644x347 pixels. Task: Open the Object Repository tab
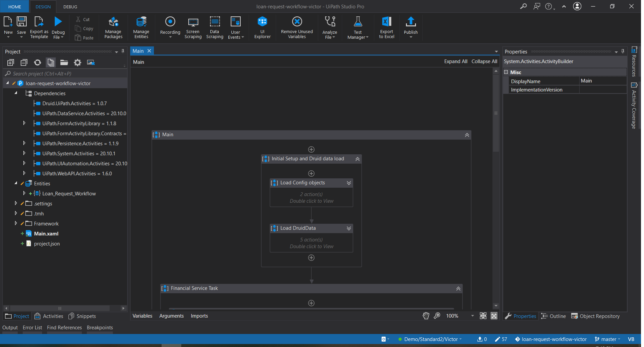[595, 316]
